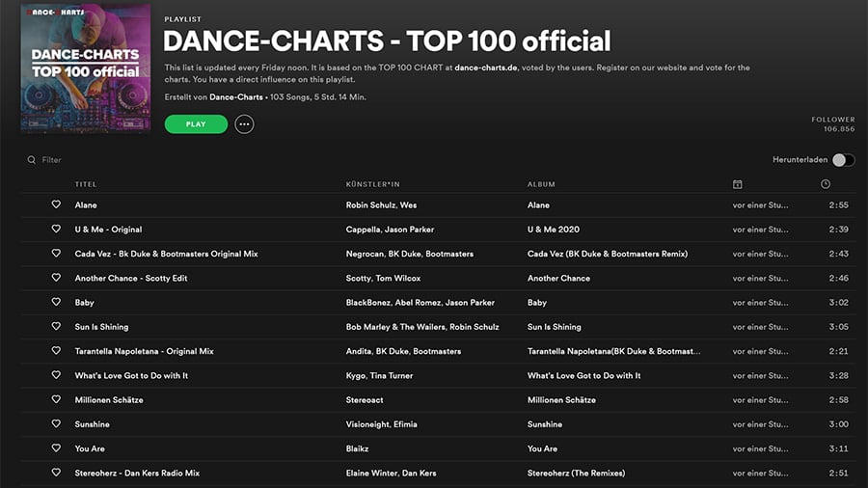The image size is (868, 488).
Task: Like Tarantella Napoletana - Original Mix
Action: [56, 350]
